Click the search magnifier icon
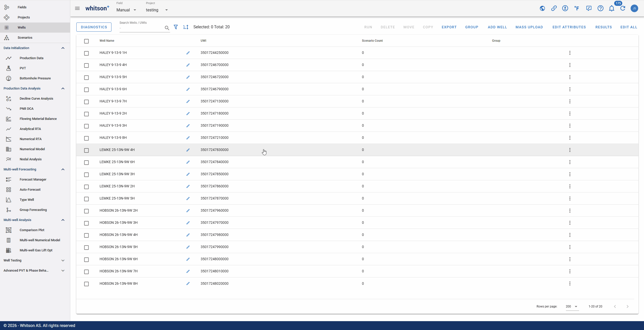 [x=167, y=28]
